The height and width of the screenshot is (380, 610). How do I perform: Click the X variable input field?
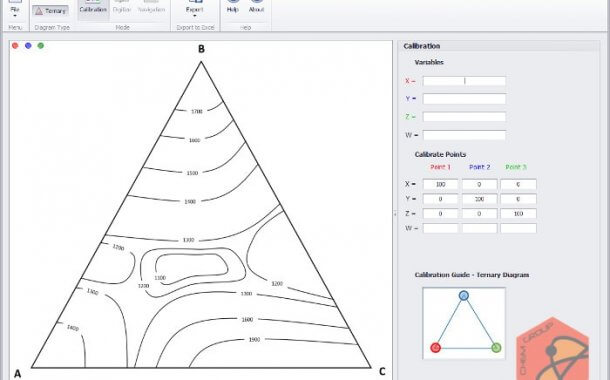click(464, 81)
